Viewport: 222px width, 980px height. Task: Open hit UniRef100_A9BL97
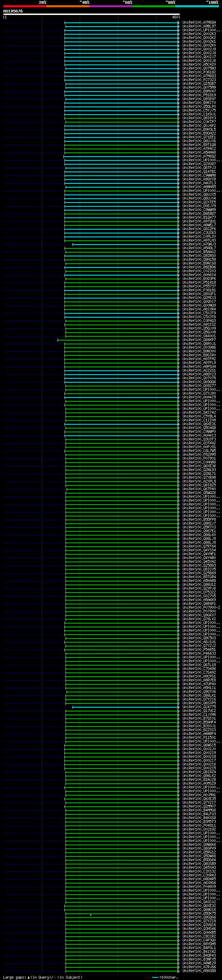click(x=199, y=26)
